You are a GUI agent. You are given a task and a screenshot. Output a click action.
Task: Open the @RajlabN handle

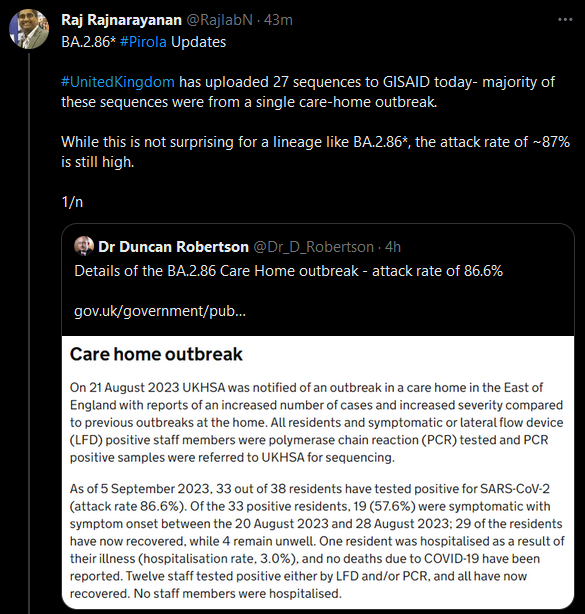219,20
